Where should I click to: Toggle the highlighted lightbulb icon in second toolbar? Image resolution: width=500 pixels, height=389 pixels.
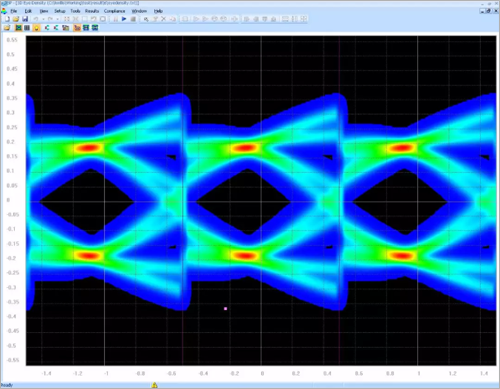click(x=36, y=28)
